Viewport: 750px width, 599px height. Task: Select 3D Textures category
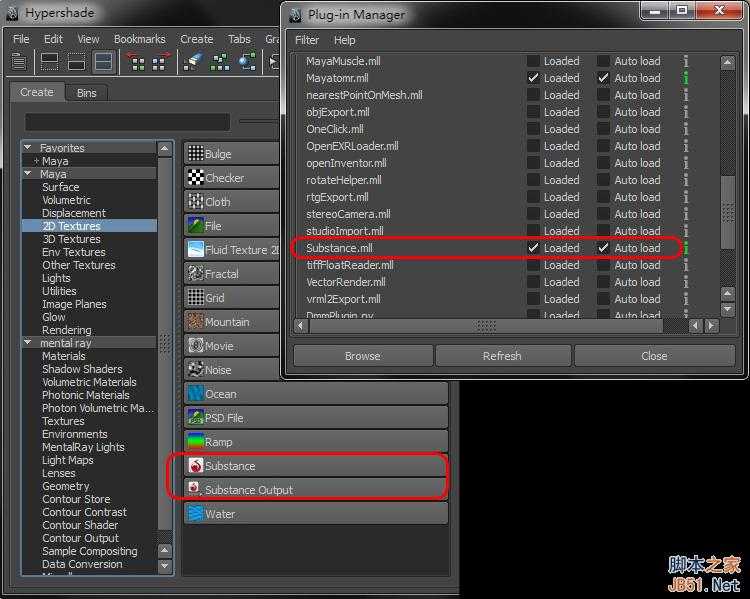pyautogui.click(x=71, y=239)
